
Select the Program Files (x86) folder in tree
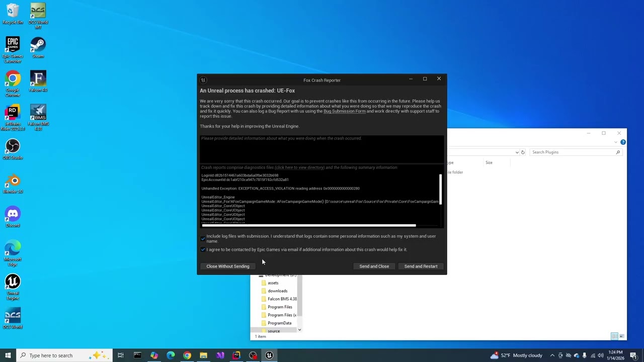[282, 315]
